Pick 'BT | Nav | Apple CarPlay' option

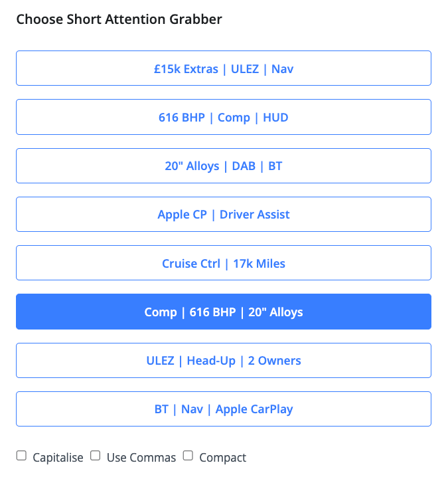click(x=224, y=409)
